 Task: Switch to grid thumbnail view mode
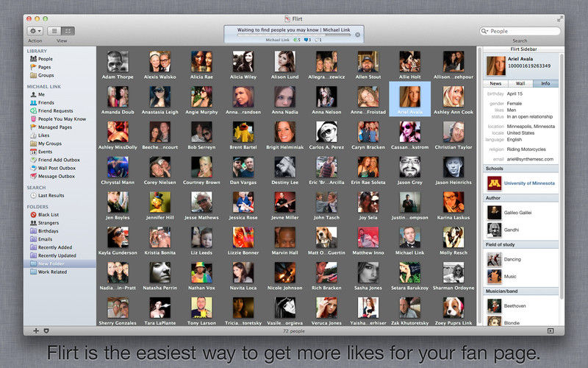(x=68, y=31)
